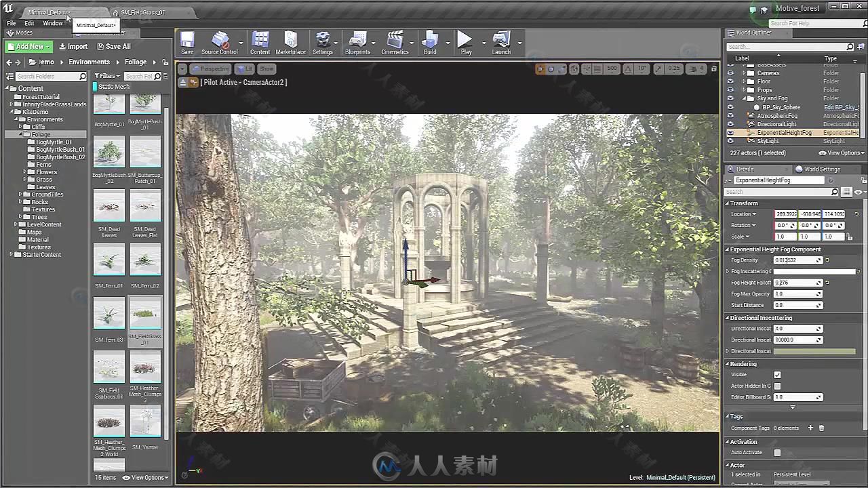Uncheck the Visible checkbox in Rendering
The image size is (868, 488).
777,375
